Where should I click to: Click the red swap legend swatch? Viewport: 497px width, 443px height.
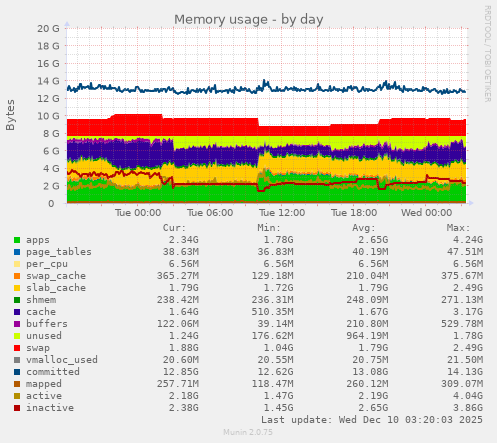17,348
